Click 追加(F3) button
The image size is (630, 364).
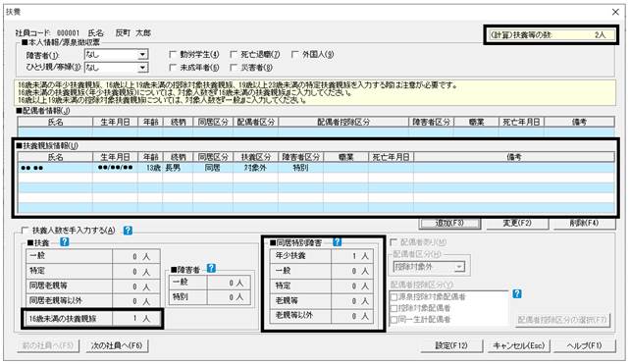coord(450,223)
